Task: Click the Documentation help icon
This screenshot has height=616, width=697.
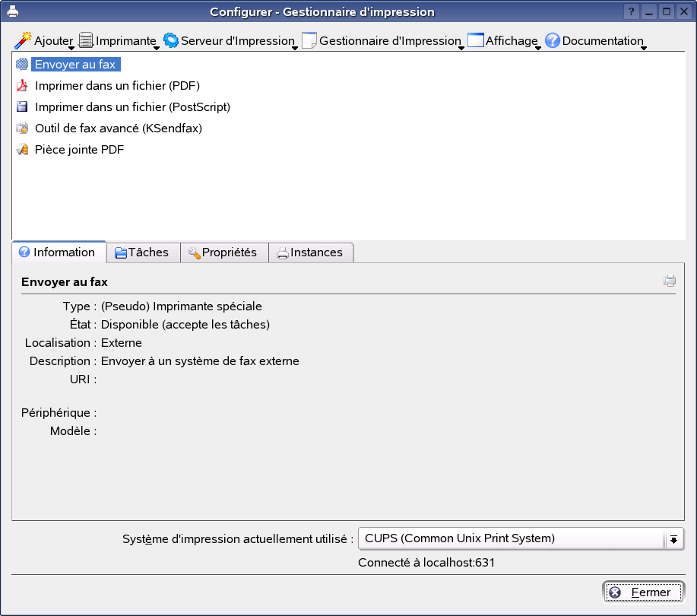Action: coord(552,40)
